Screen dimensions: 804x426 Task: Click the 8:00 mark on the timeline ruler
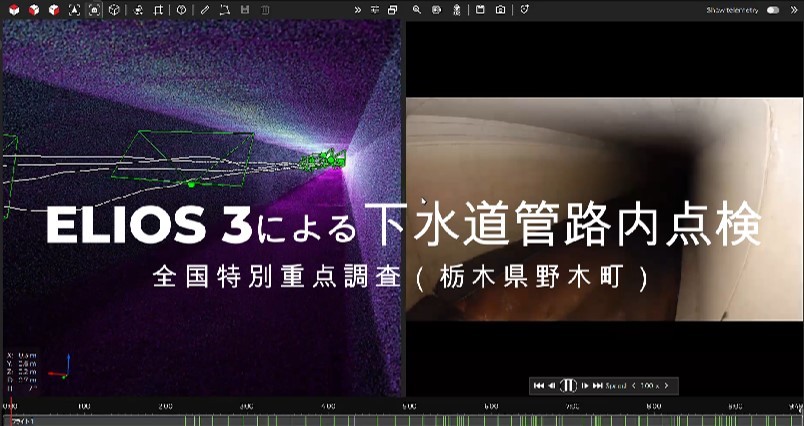click(654, 407)
